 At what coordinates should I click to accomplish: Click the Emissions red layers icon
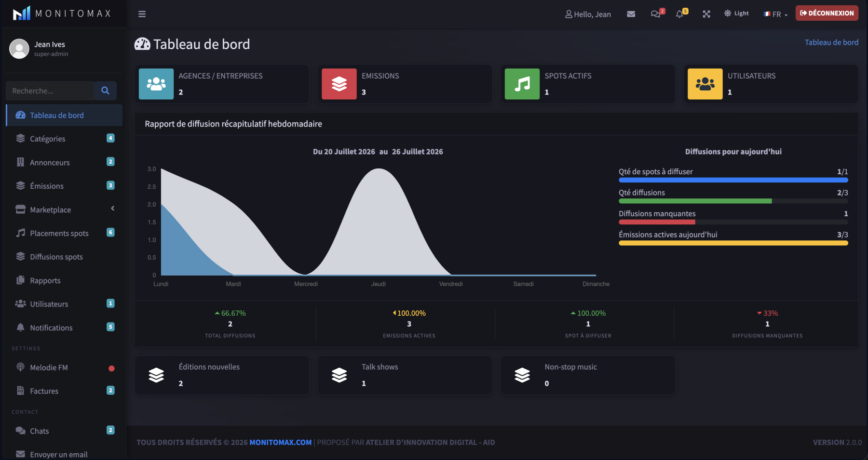[x=339, y=84]
